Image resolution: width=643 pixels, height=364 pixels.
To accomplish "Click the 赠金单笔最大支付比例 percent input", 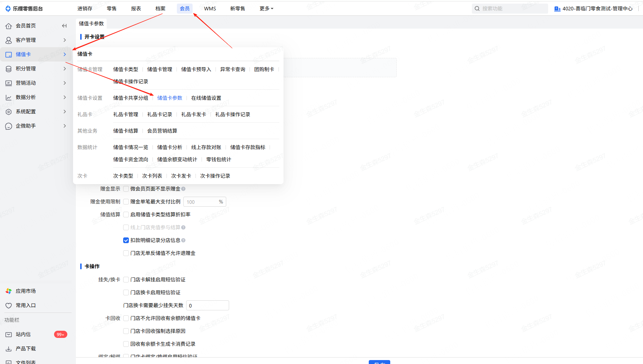I will click(x=205, y=202).
